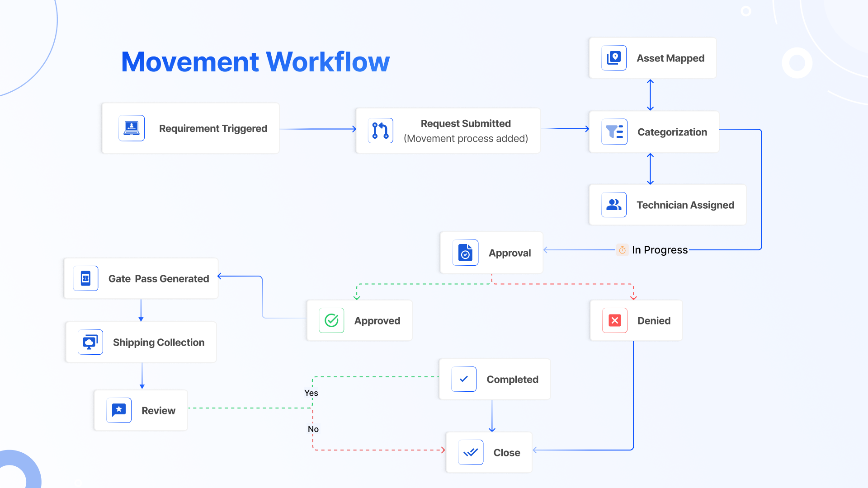The image size is (868, 488).
Task: Click the Close double-check icon
Action: pos(471,452)
